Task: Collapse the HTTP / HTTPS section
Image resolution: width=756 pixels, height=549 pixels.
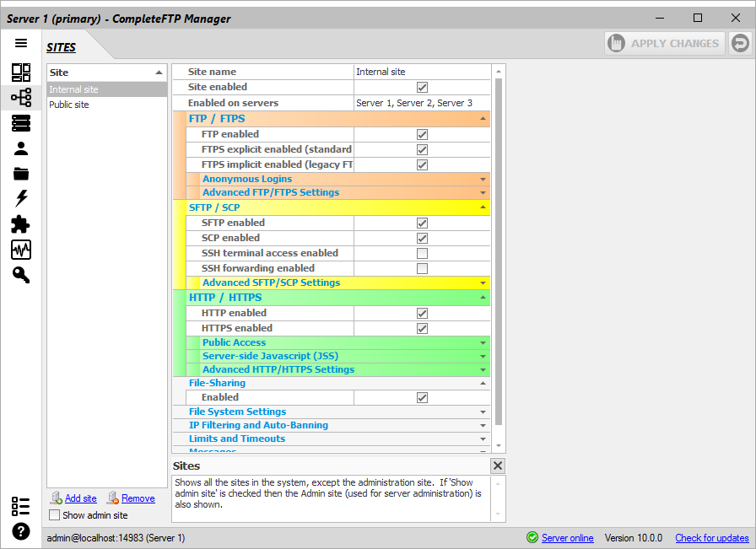Action: 483,298
